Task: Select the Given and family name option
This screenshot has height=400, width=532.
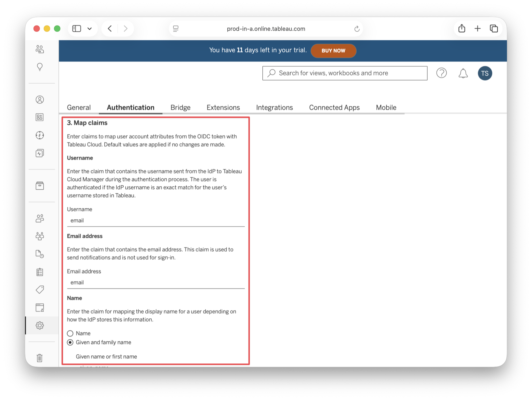Action: [x=70, y=342]
